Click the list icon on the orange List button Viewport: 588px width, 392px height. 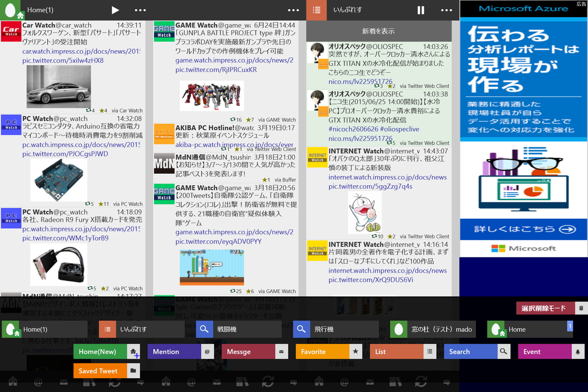[430, 352]
